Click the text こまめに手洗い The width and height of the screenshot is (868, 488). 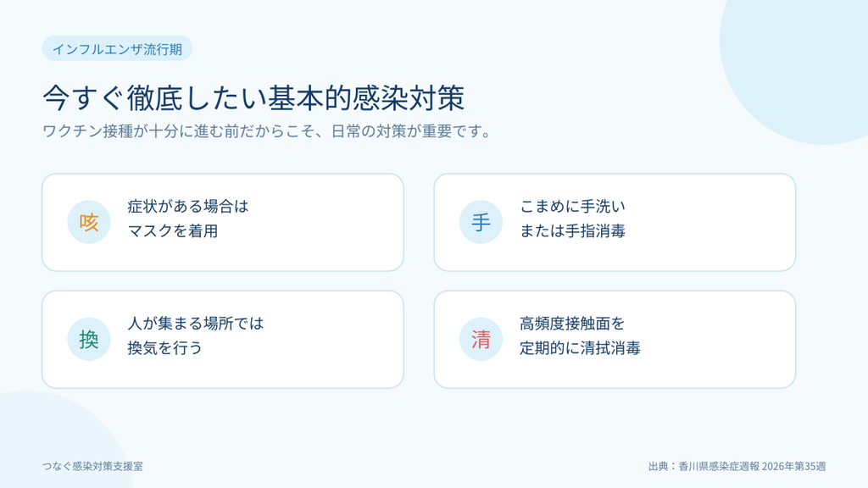click(572, 207)
